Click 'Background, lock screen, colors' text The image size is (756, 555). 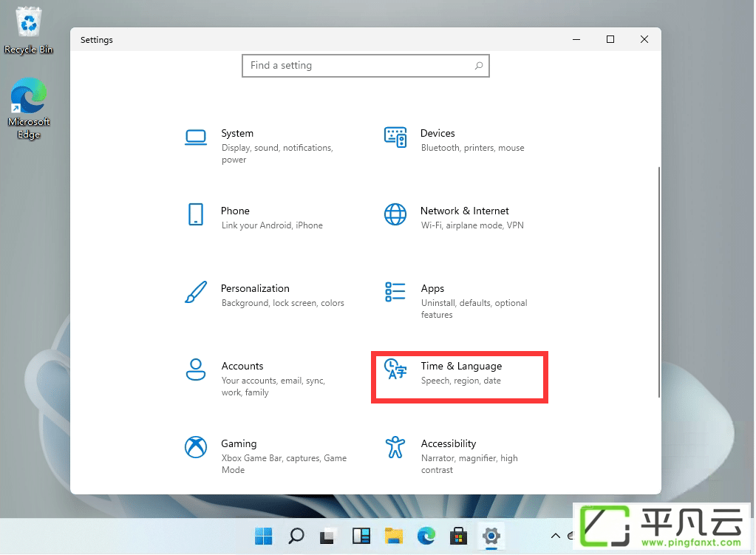coord(282,303)
